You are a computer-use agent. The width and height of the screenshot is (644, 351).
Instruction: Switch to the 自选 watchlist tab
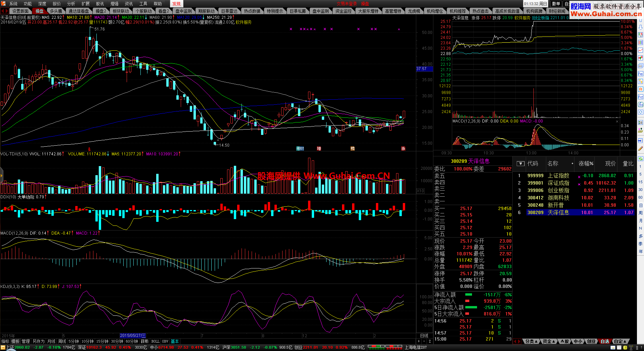click(605, 341)
